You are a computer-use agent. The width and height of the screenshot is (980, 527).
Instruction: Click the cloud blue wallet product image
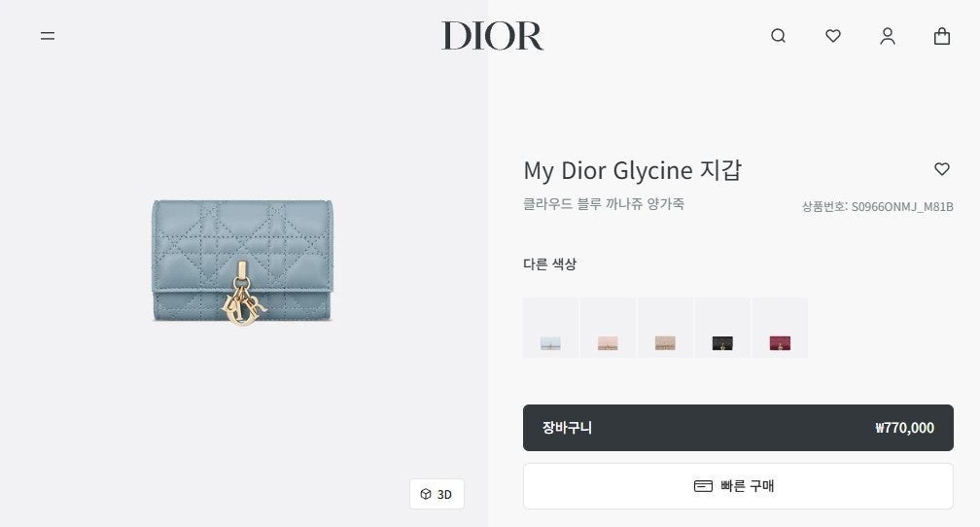242,262
